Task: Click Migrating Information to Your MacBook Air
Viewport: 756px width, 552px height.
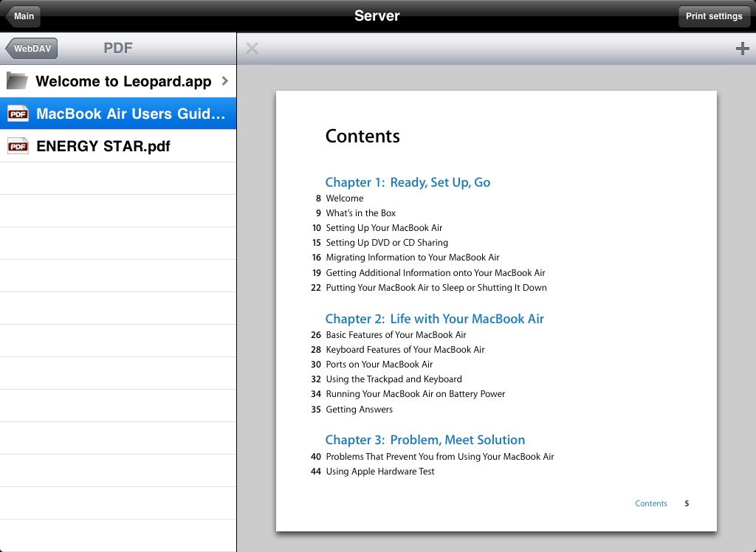Action: [x=412, y=258]
